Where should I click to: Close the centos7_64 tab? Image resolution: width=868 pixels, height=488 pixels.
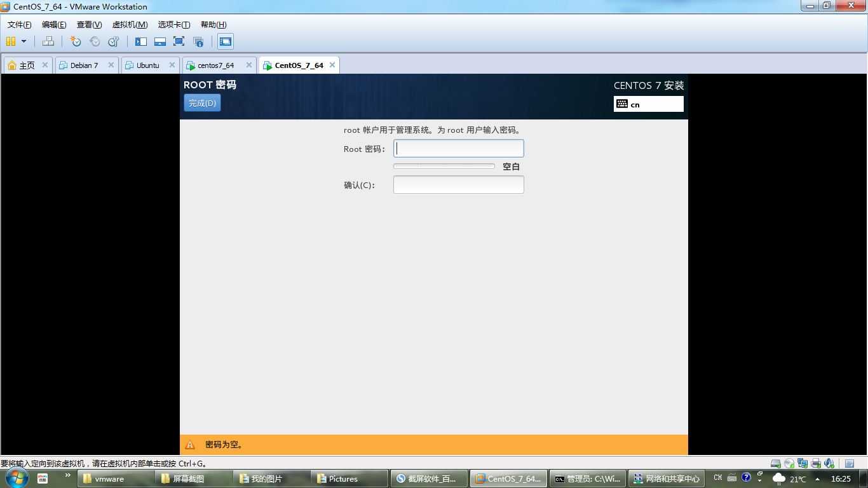pyautogui.click(x=250, y=65)
